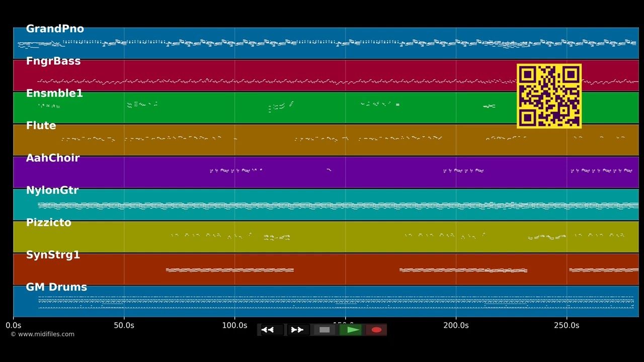This screenshot has width=644, height=362.
Task: Open the www.midifiles.com copyright link
Action: tap(42, 334)
